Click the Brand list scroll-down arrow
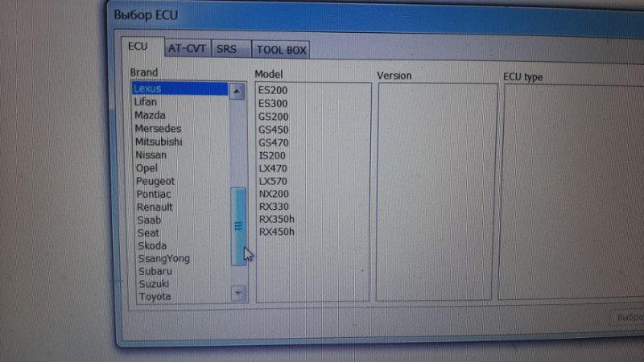The height and width of the screenshot is (362, 644). 238,293
